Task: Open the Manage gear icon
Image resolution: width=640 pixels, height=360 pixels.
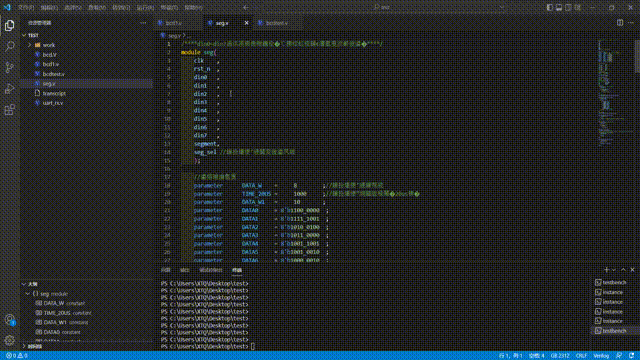Action: [x=9, y=340]
